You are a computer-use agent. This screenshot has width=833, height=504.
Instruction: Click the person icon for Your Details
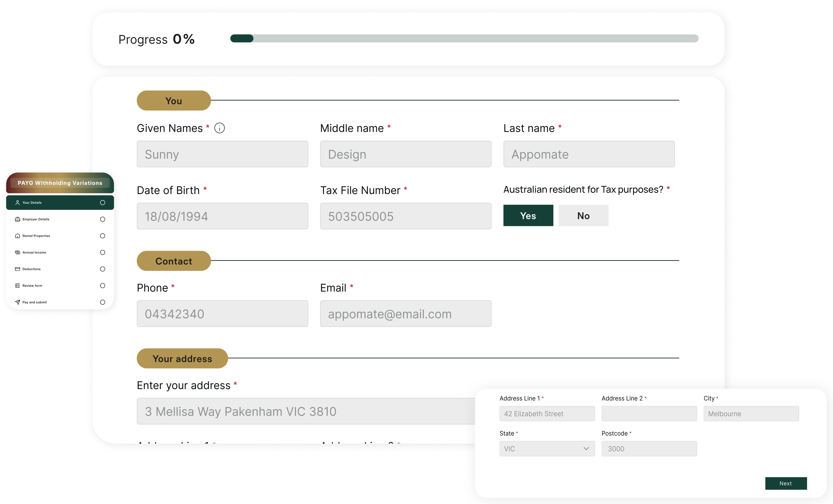point(18,203)
